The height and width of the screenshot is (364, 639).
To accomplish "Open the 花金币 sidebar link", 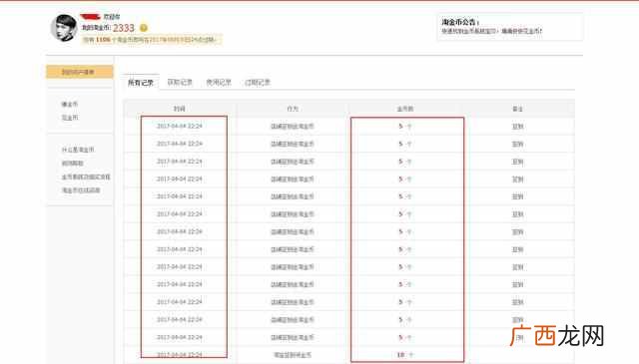I will [x=69, y=118].
